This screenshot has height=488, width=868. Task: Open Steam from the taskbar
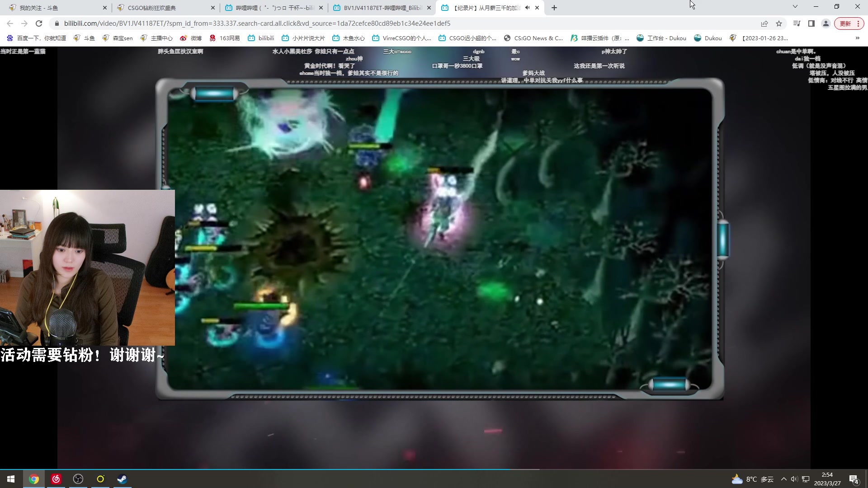123,479
